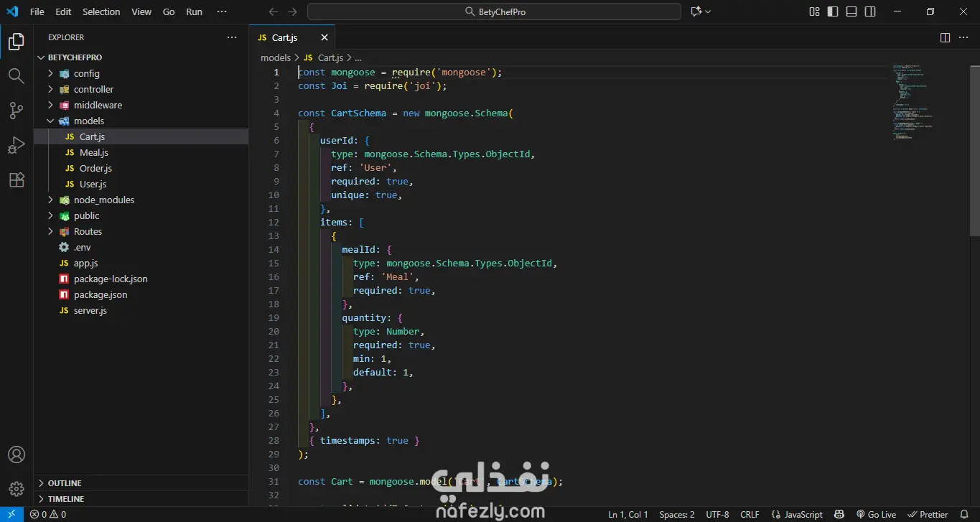The height and width of the screenshot is (522, 980).
Task: Toggle the primary side bar visibility
Action: pos(833,11)
